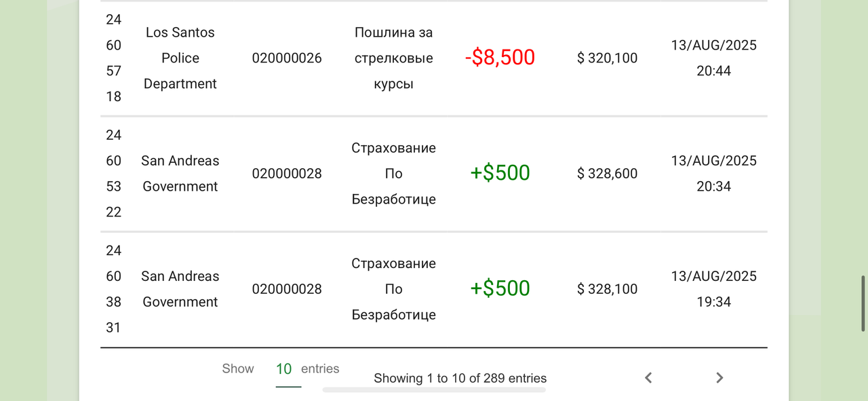
Task: Click the Los Santos Police Department sender
Action: pos(180,58)
